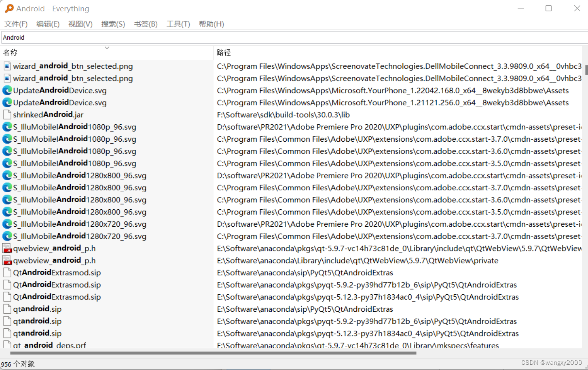Click icon of qtandroid.sip in pyqt-5.9.2 row
This screenshot has width=588, height=370.
tap(7, 321)
